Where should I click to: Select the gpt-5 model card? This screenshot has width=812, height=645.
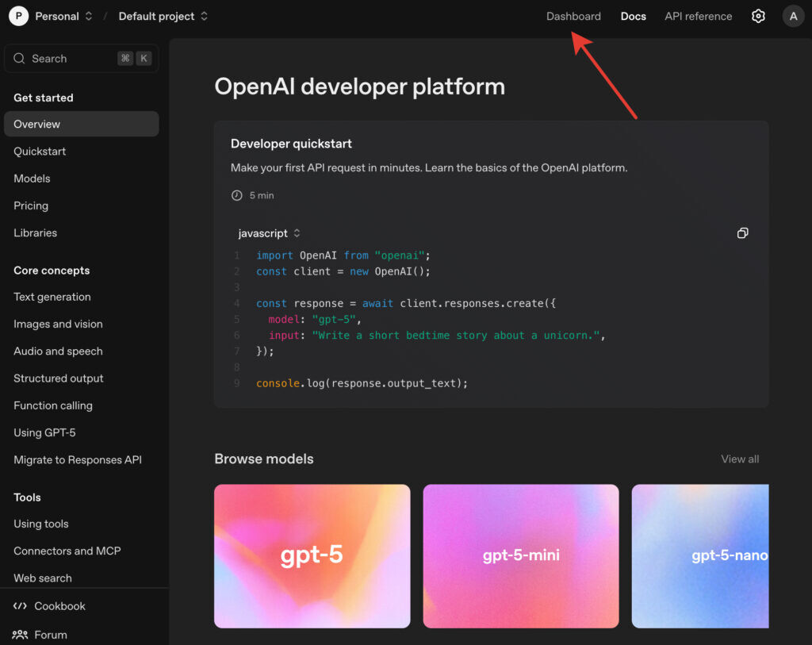click(312, 555)
